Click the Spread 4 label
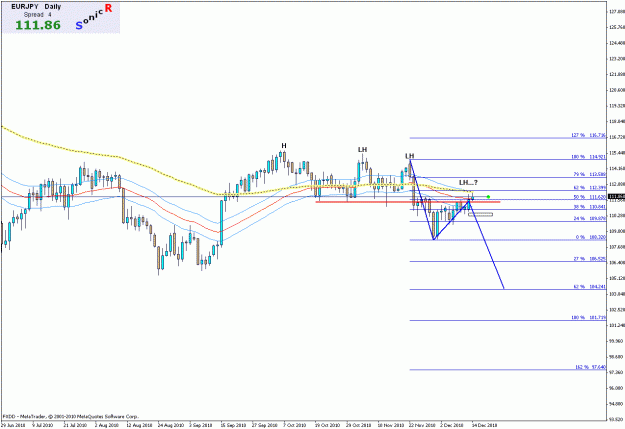This screenshot has width=625, height=429. pos(37,15)
